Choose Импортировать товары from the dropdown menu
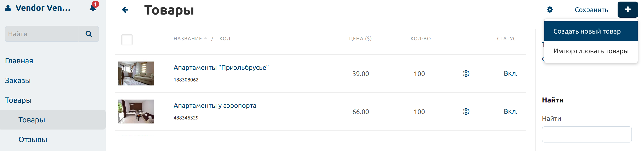 [x=591, y=51]
